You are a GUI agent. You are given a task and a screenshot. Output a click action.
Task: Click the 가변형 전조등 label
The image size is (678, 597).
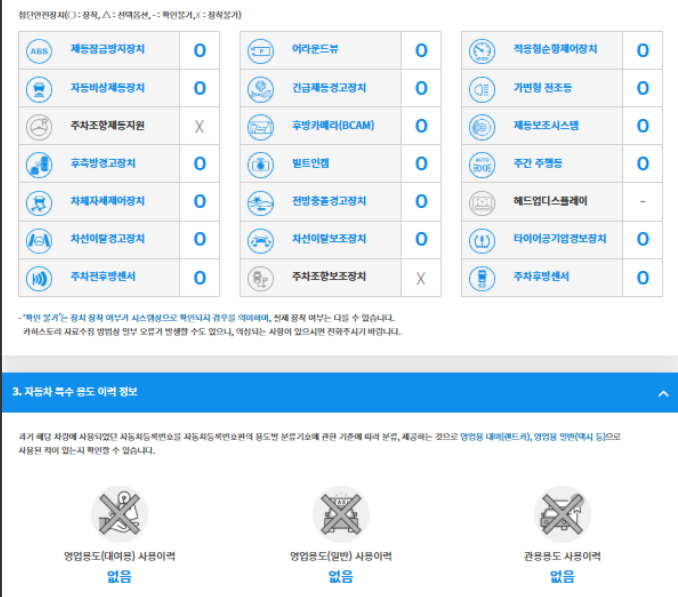[543, 87]
